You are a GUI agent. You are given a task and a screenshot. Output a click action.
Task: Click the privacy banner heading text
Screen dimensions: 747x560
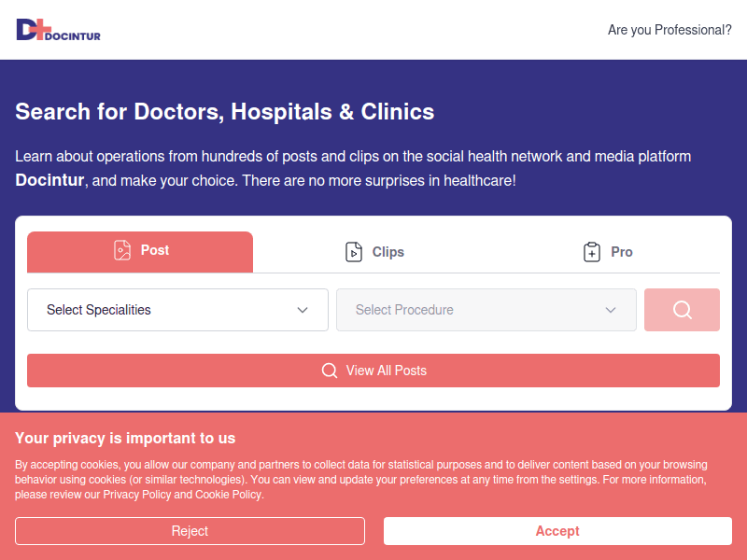coord(125,439)
